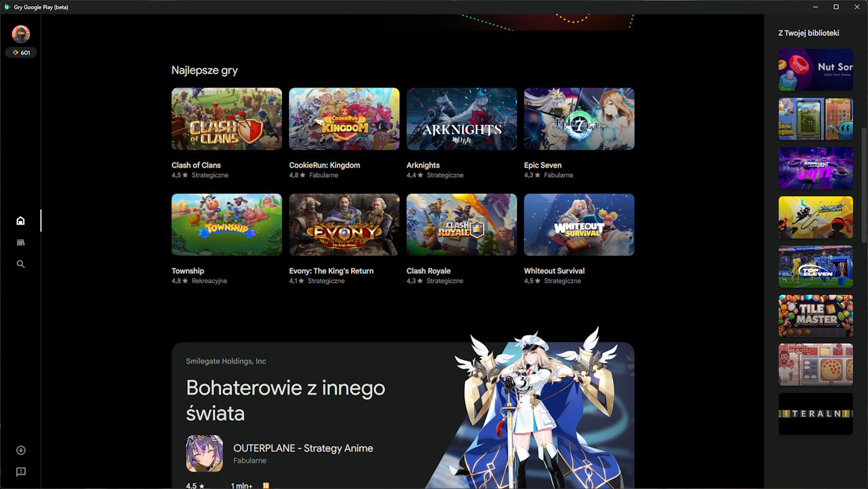Click the 601 Play Points badge

21,53
